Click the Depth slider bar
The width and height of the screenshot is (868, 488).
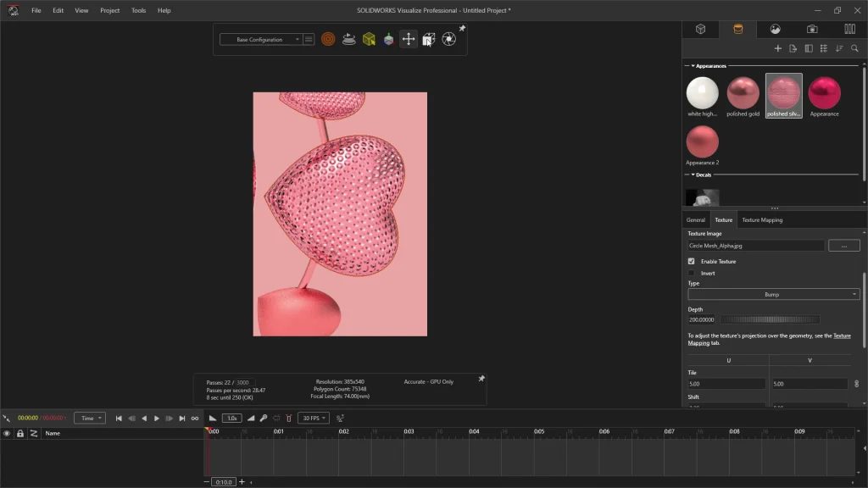click(770, 319)
